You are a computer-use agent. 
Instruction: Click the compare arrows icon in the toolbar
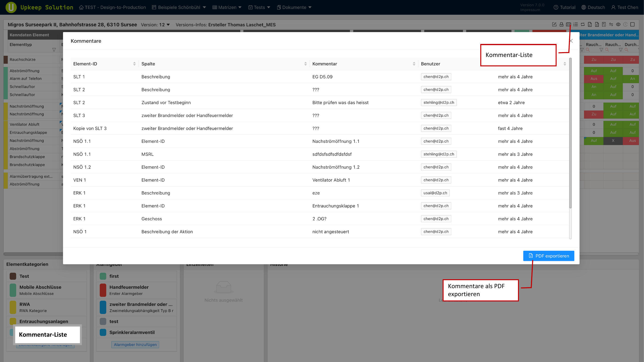point(611,24)
